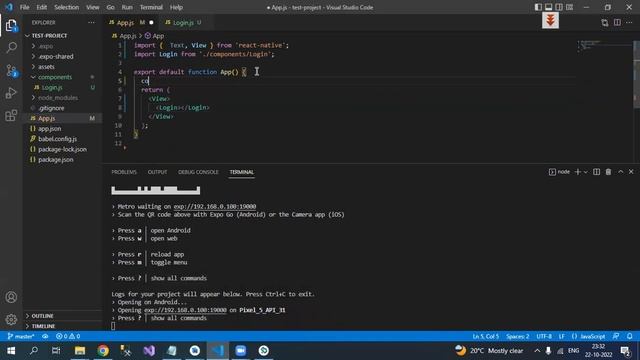This screenshot has height=360, width=640.
Task: Toggle the primary sidebar layout button
Action: pyautogui.click(x=538, y=7)
